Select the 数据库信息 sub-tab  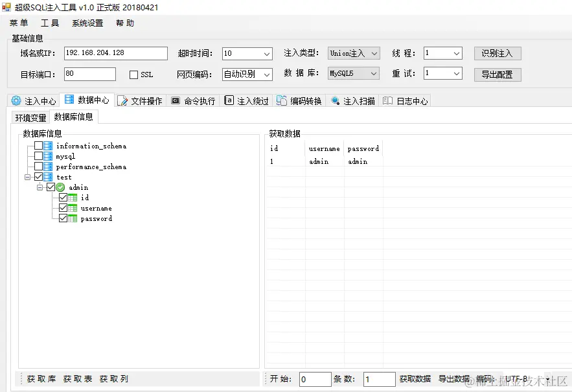[73, 117]
